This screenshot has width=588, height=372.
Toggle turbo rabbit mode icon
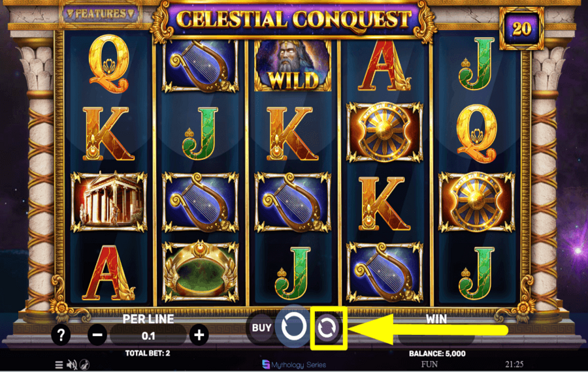[85, 365]
